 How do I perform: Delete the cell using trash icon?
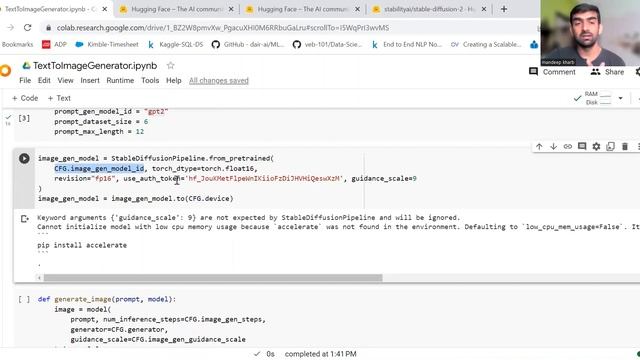click(x=625, y=147)
